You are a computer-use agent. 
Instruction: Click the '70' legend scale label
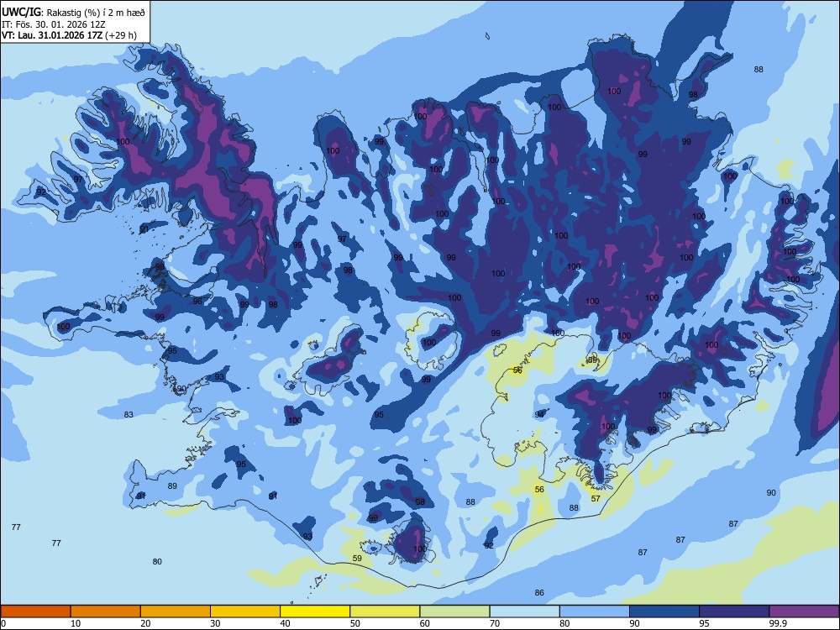[x=495, y=623]
